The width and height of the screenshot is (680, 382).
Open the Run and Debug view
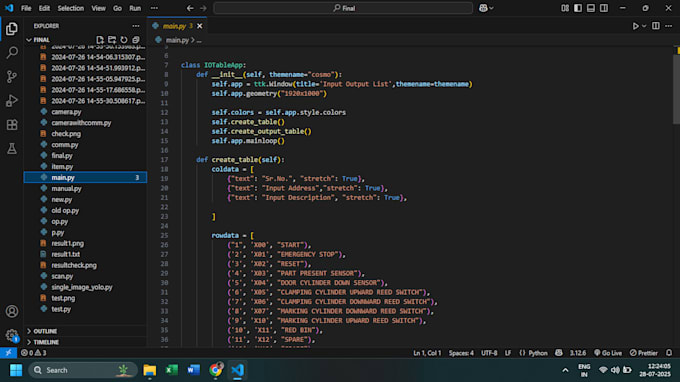pos(12,101)
